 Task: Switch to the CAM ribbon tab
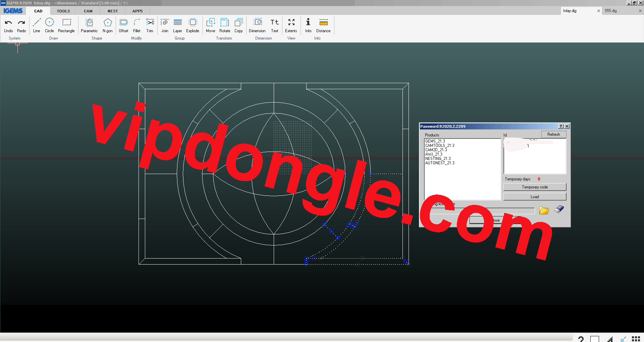88,11
